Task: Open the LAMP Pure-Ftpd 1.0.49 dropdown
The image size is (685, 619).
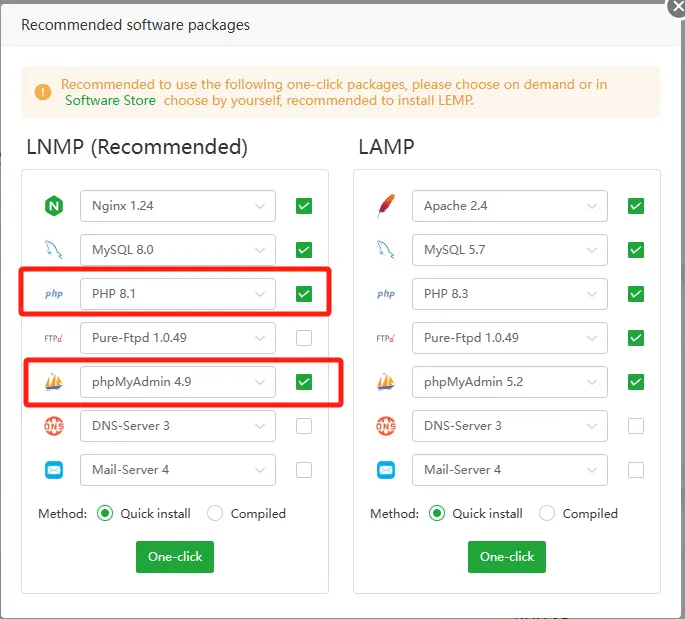Action: tap(510, 338)
